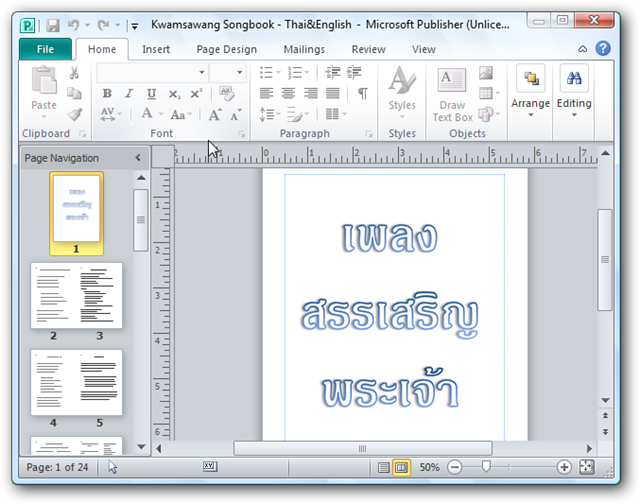Open Line Spacing dropdown
640x504 pixels.
[x=269, y=114]
